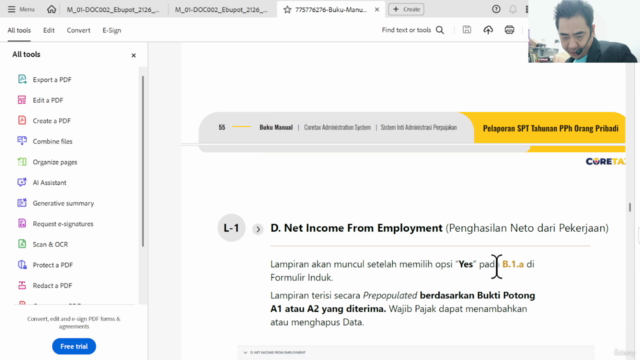Click the Free trial button

point(74,346)
